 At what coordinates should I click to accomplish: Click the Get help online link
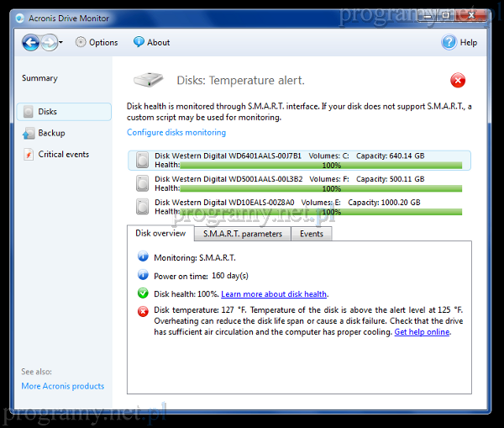click(423, 332)
